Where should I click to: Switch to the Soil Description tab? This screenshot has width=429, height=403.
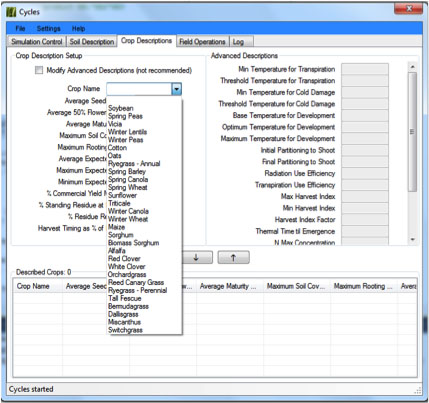(92, 42)
